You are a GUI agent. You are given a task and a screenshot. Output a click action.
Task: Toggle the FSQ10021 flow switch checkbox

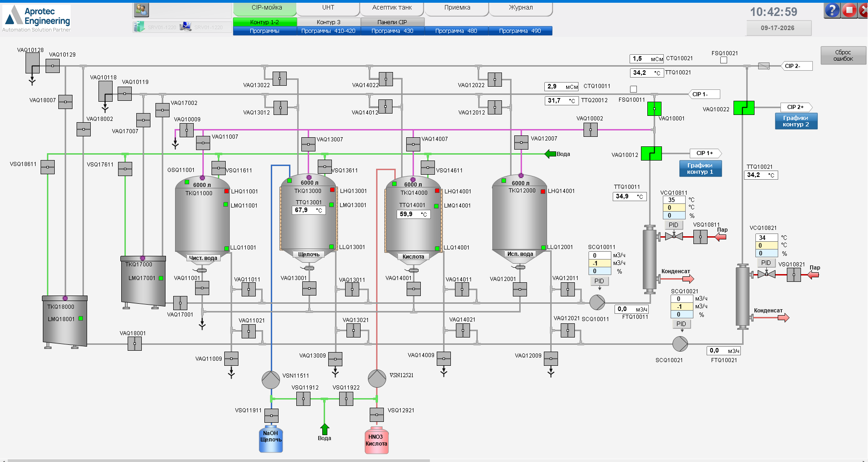click(x=723, y=60)
